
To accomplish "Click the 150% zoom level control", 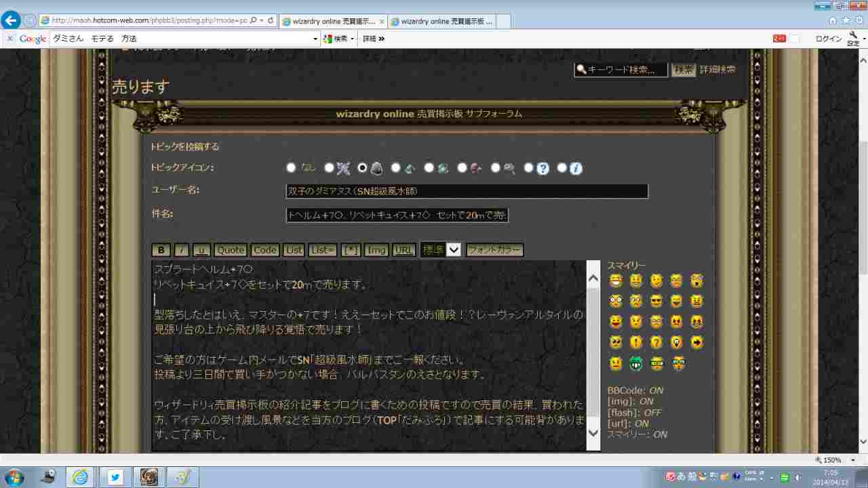I will pyautogui.click(x=832, y=460).
